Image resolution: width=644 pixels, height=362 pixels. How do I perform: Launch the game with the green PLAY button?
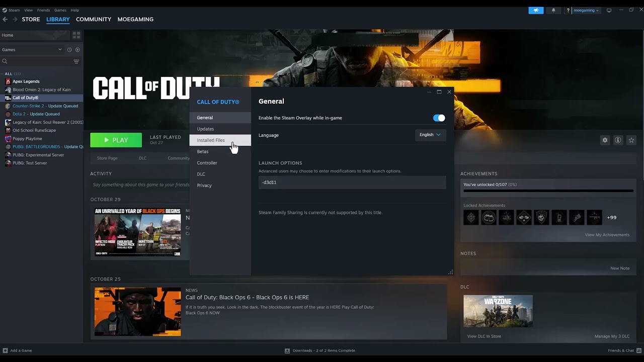click(116, 140)
